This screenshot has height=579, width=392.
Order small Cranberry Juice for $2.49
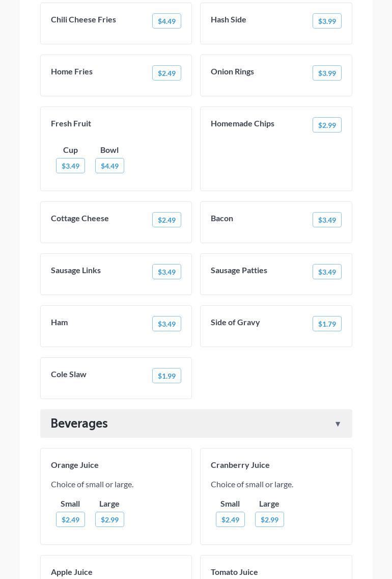point(230,519)
